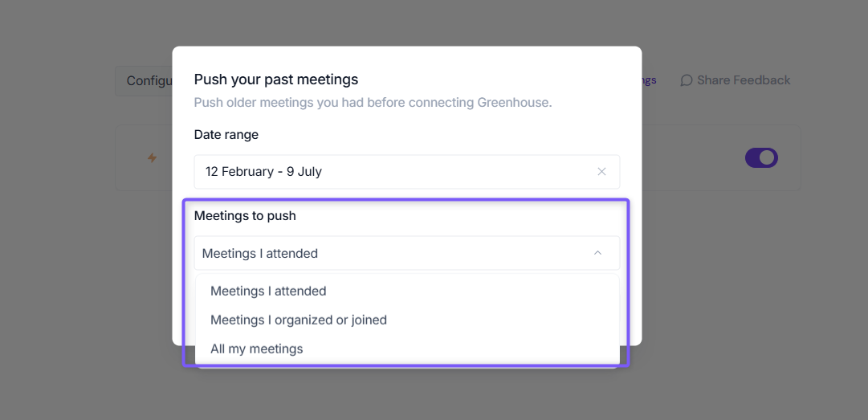Image resolution: width=868 pixels, height=420 pixels.
Task: Open the Share Feedback link
Action: (x=736, y=80)
